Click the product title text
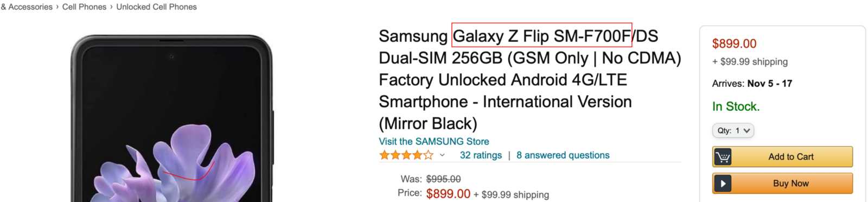 [x=529, y=79]
